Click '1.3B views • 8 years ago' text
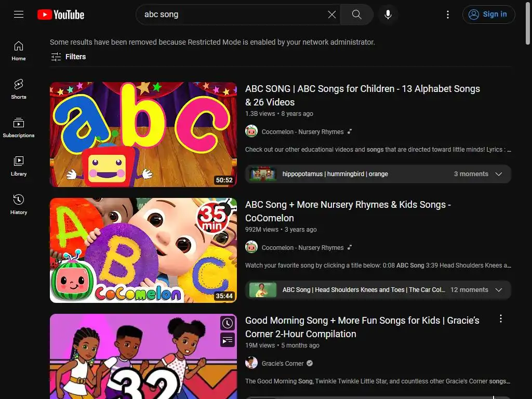The width and height of the screenshot is (532, 399). pyautogui.click(x=279, y=114)
